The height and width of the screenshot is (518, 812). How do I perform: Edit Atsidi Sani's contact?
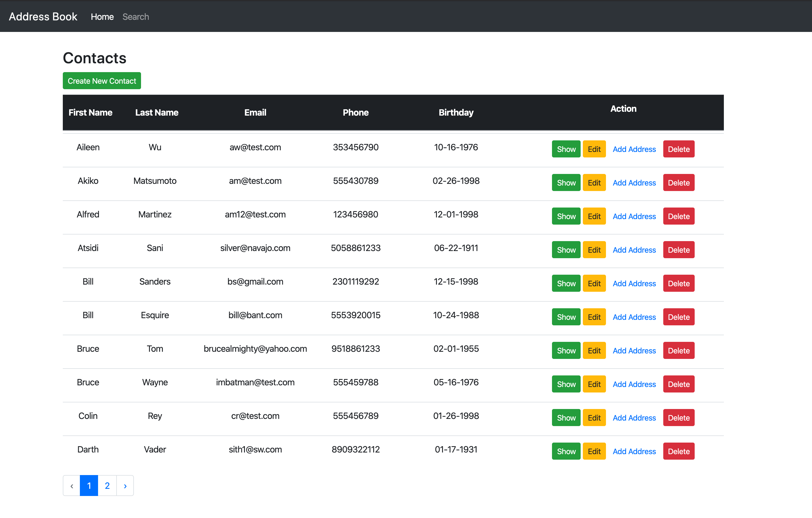click(x=594, y=250)
